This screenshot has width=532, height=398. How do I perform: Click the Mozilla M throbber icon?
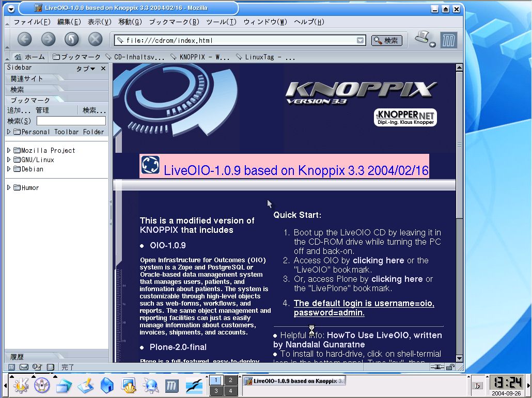(x=448, y=40)
